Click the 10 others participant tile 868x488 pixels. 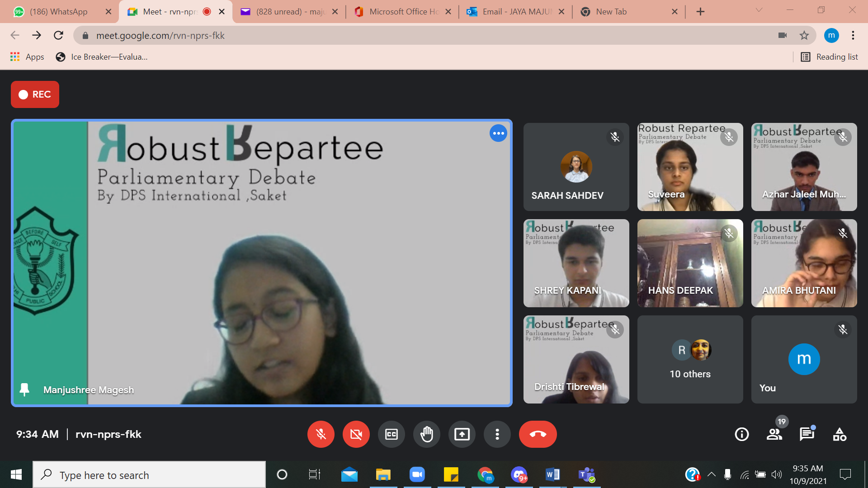690,359
